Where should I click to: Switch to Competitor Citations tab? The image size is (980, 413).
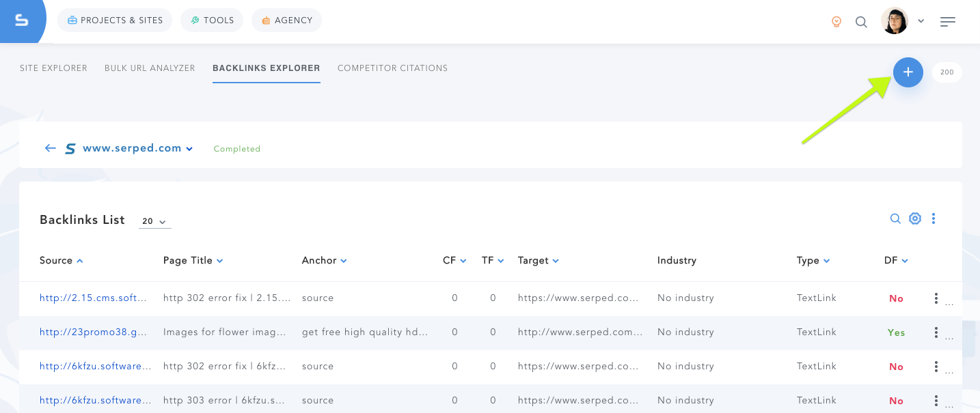coord(392,68)
